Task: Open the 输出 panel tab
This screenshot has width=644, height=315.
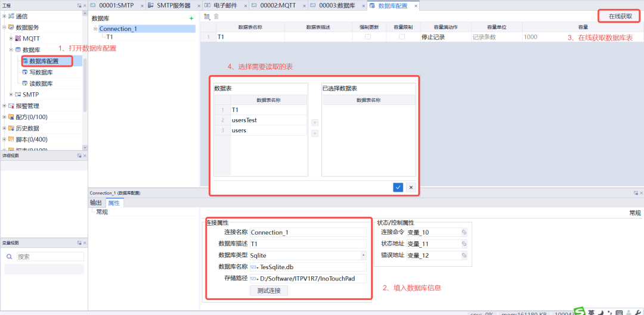Action: click(96, 202)
